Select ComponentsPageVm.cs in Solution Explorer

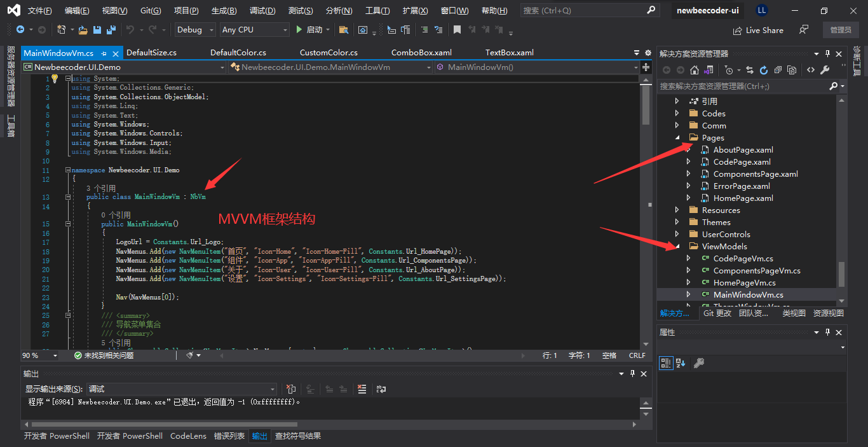point(756,270)
